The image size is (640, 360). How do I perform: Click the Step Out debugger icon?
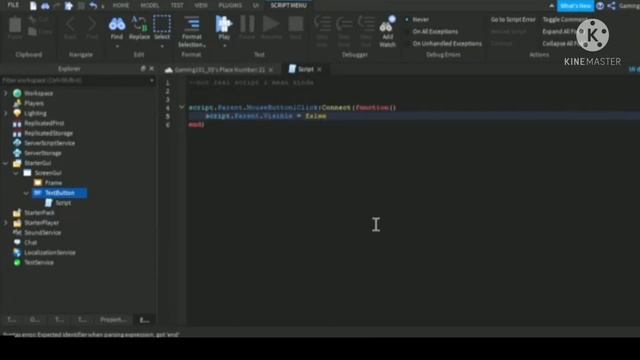366,24
